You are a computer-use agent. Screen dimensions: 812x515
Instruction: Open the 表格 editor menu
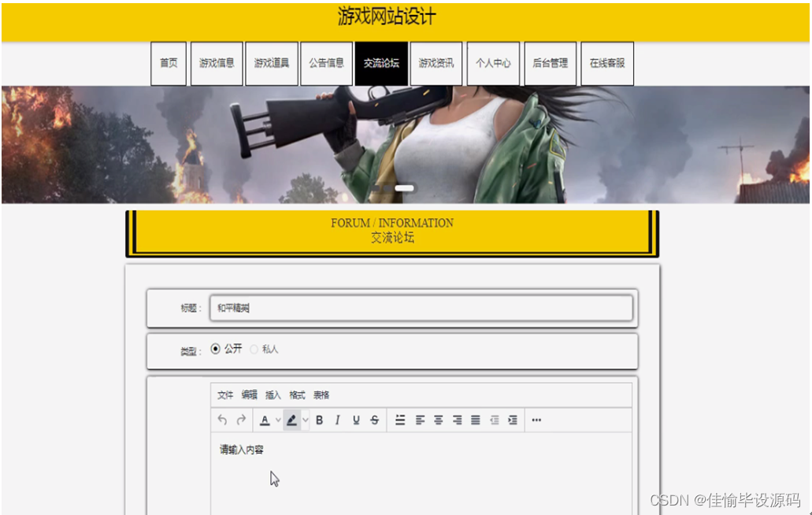click(x=321, y=395)
